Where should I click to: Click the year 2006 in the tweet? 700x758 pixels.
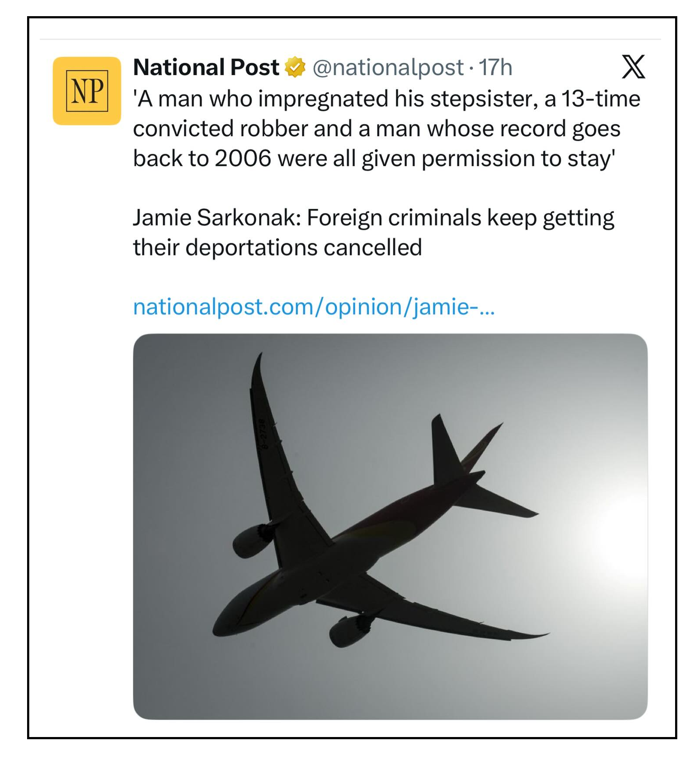243,158
